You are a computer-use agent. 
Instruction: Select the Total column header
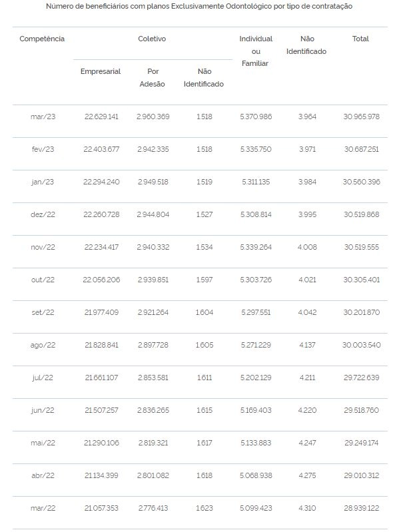tap(360, 39)
